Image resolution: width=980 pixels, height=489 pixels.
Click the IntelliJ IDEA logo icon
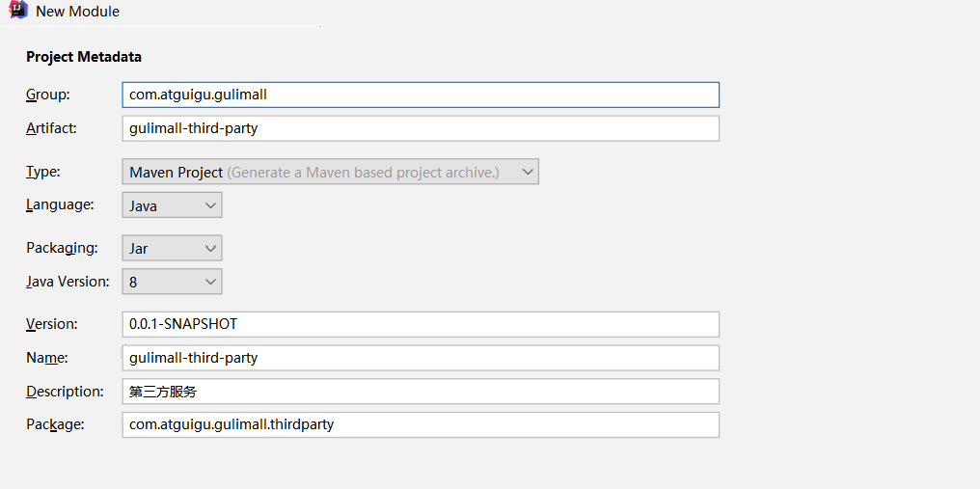pos(17,11)
